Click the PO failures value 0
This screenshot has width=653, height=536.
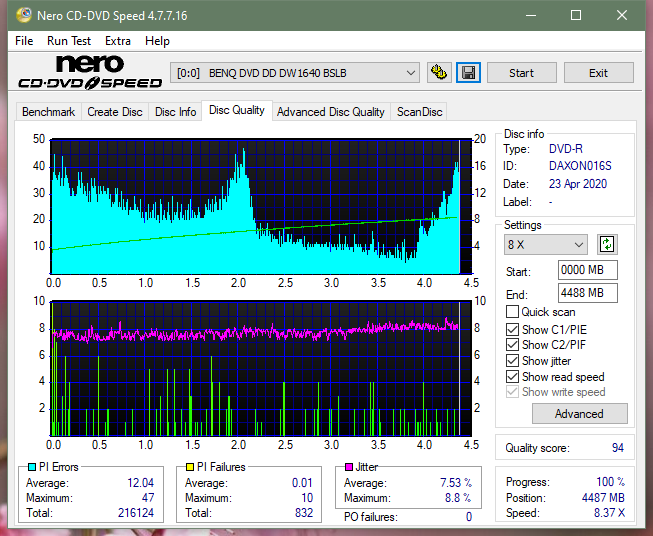tap(469, 517)
